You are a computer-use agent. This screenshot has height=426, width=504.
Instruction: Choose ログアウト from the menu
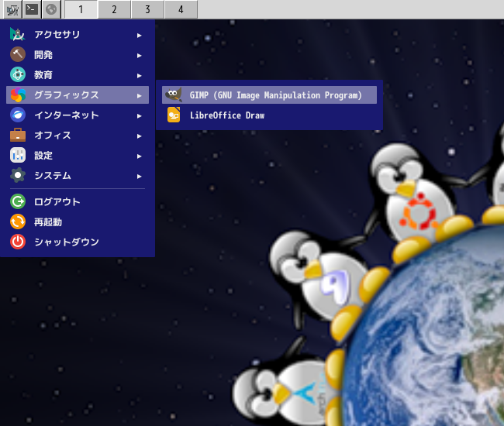coord(78,201)
